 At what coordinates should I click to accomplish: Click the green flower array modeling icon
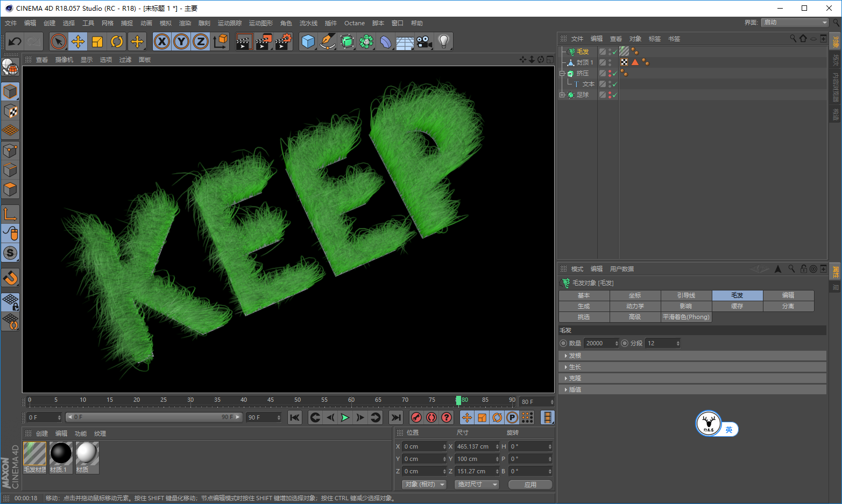point(366,41)
